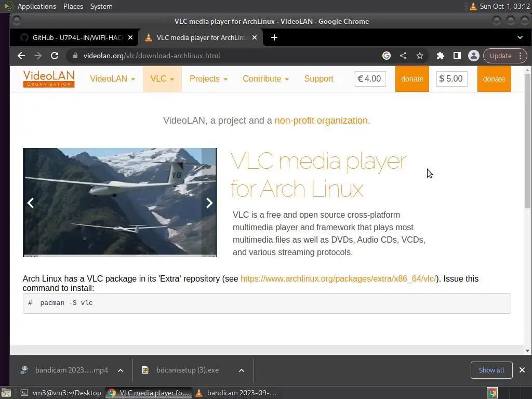Click address bar URL
The height and width of the screenshot is (399, 532).
tap(152, 56)
